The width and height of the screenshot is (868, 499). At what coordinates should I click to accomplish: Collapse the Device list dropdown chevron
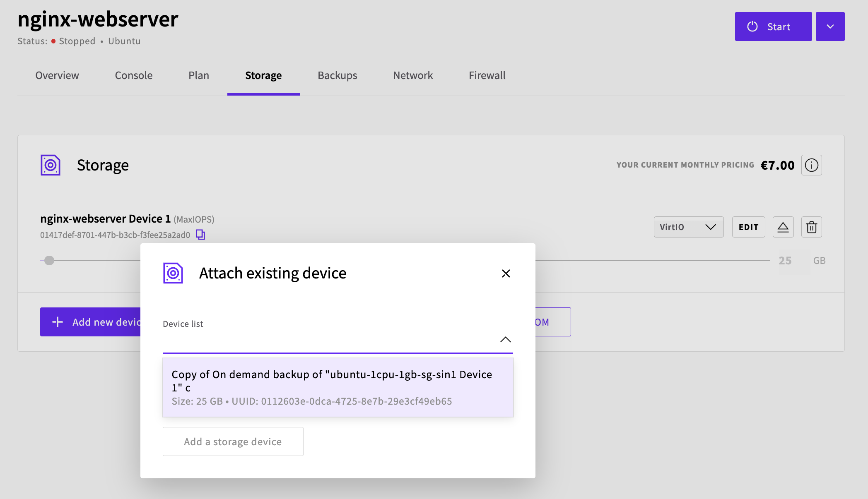[505, 339]
